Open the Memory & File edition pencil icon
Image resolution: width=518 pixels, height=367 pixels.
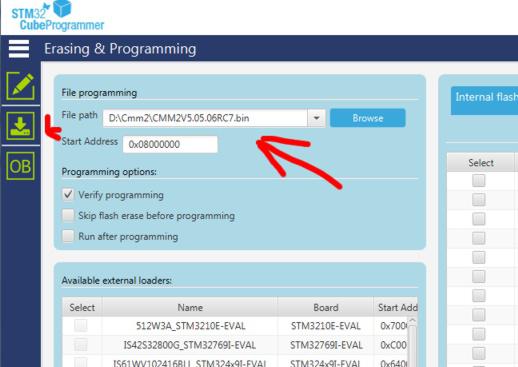(20, 86)
